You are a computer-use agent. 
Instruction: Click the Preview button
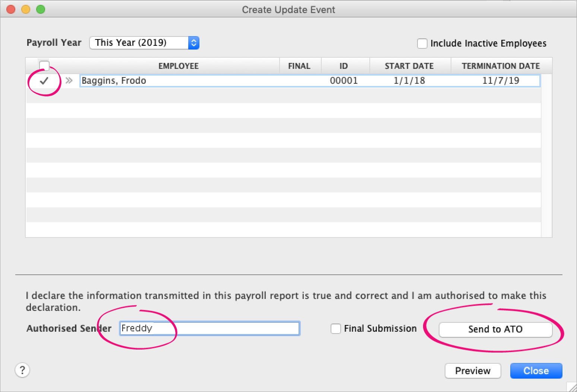472,371
